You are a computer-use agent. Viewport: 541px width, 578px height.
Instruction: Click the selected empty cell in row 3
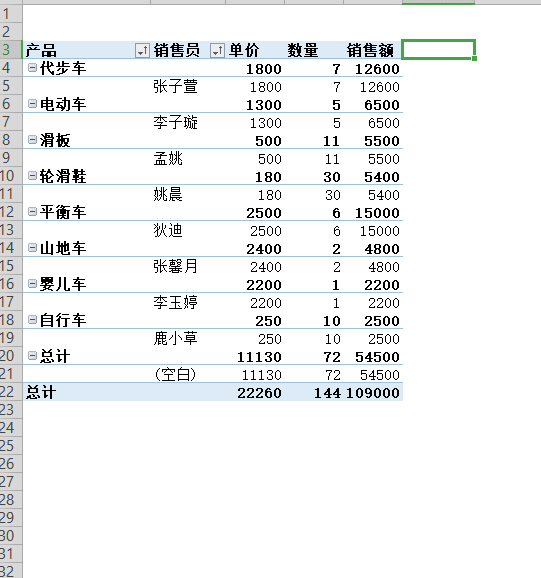click(x=438, y=50)
